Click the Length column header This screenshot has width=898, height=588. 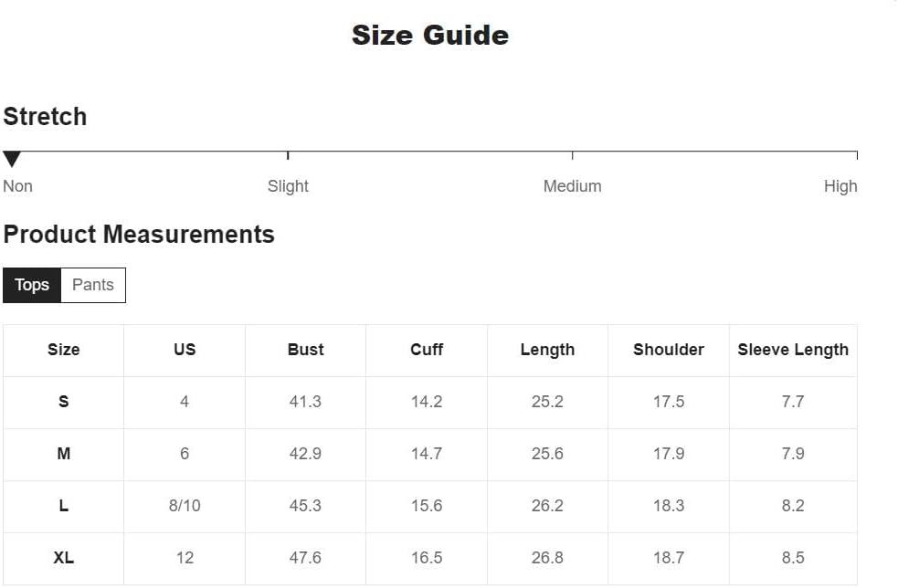(547, 350)
